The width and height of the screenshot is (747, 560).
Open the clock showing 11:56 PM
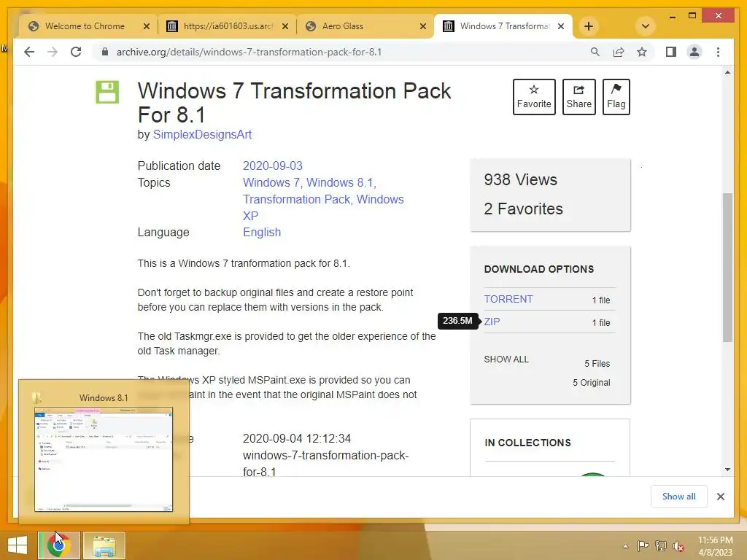715,546
